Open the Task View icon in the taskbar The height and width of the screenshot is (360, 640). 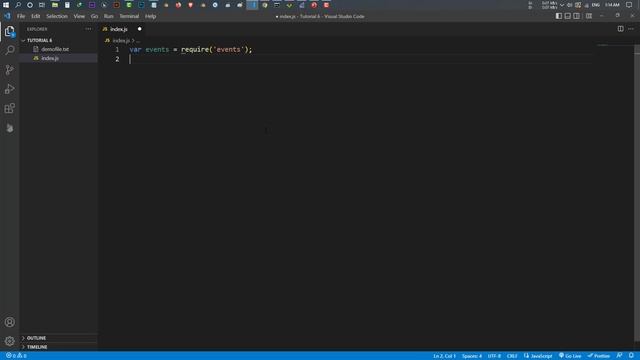[42, 5]
